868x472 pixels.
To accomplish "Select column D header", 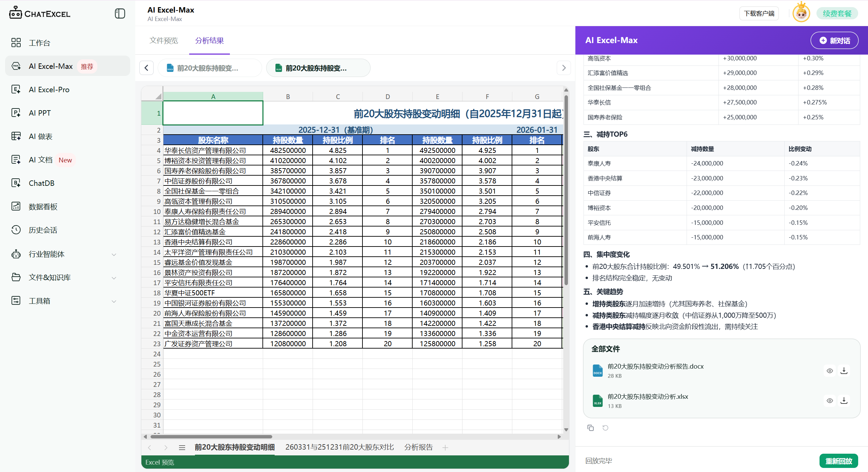I will click(x=388, y=96).
